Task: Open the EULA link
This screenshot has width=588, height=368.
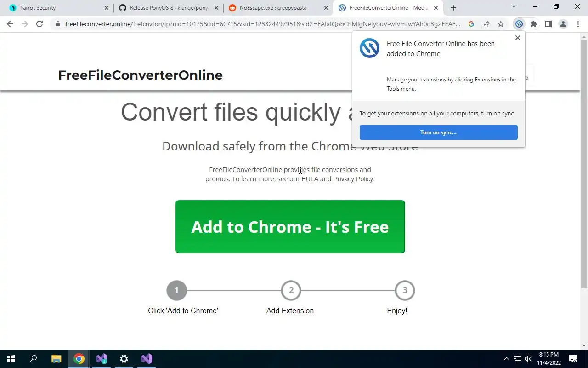Action: (310, 179)
